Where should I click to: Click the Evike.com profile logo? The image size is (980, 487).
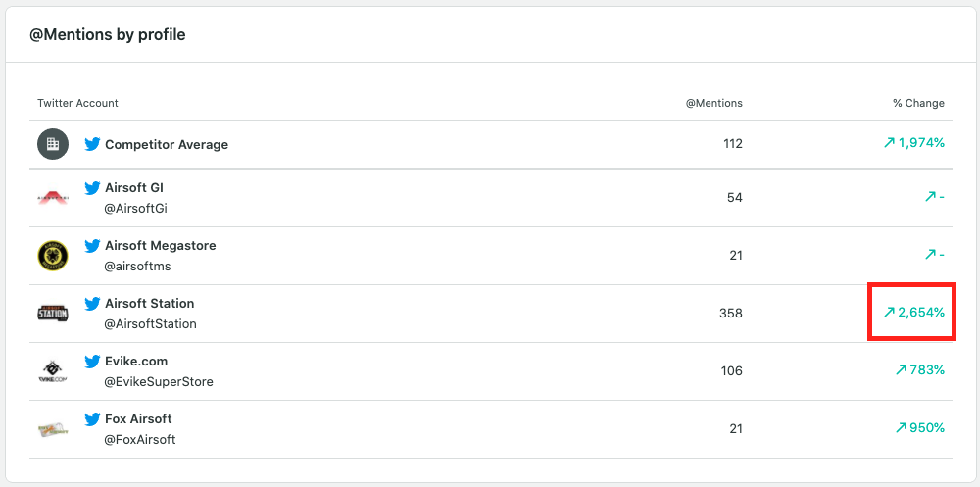pyautogui.click(x=52, y=371)
